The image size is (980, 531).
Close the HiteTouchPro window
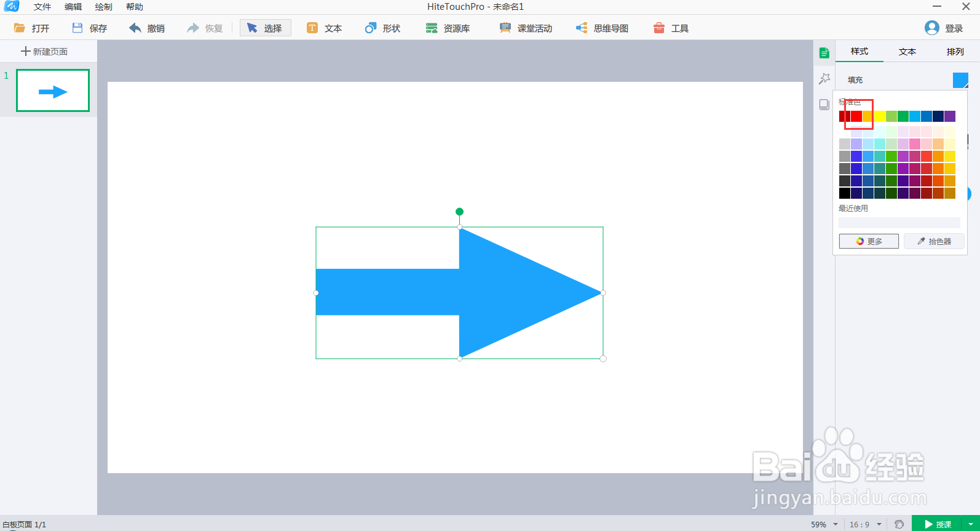(x=966, y=6)
